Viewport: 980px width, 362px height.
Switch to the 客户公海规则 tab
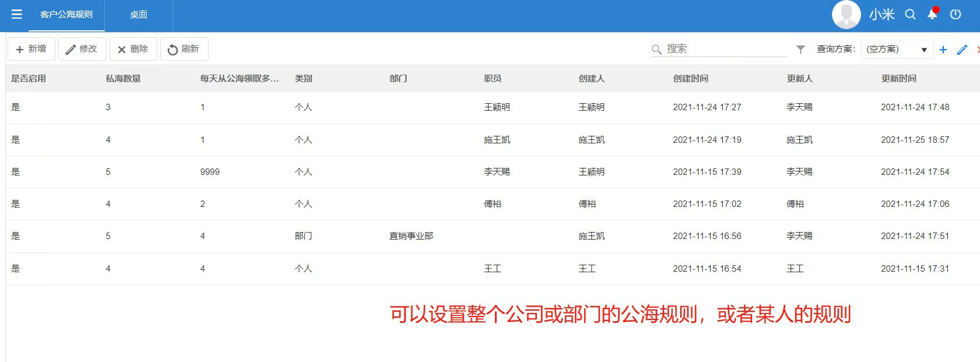pos(66,15)
